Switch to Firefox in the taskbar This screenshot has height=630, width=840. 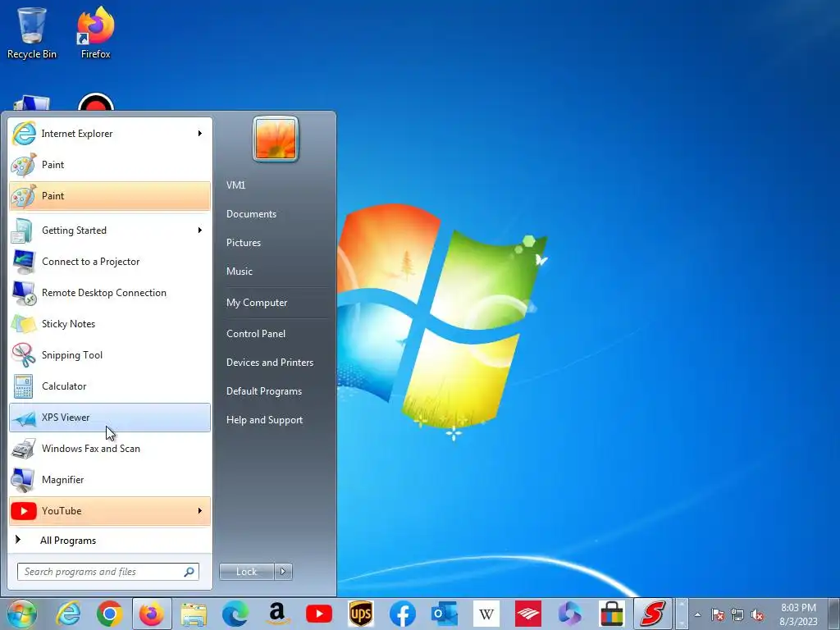[152, 614]
